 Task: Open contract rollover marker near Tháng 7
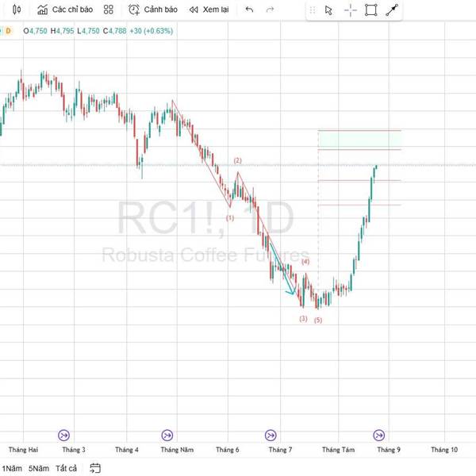pos(271,436)
